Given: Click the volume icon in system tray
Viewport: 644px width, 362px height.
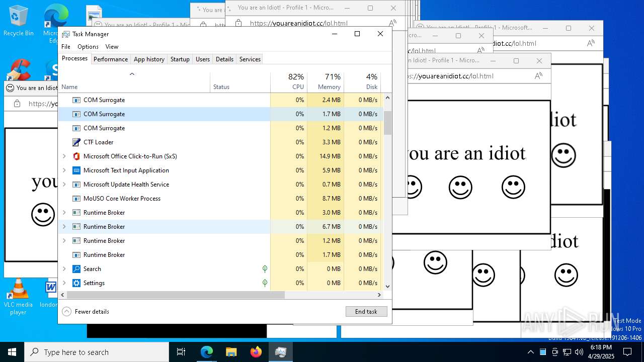Looking at the screenshot, I should pyautogui.click(x=579, y=352).
